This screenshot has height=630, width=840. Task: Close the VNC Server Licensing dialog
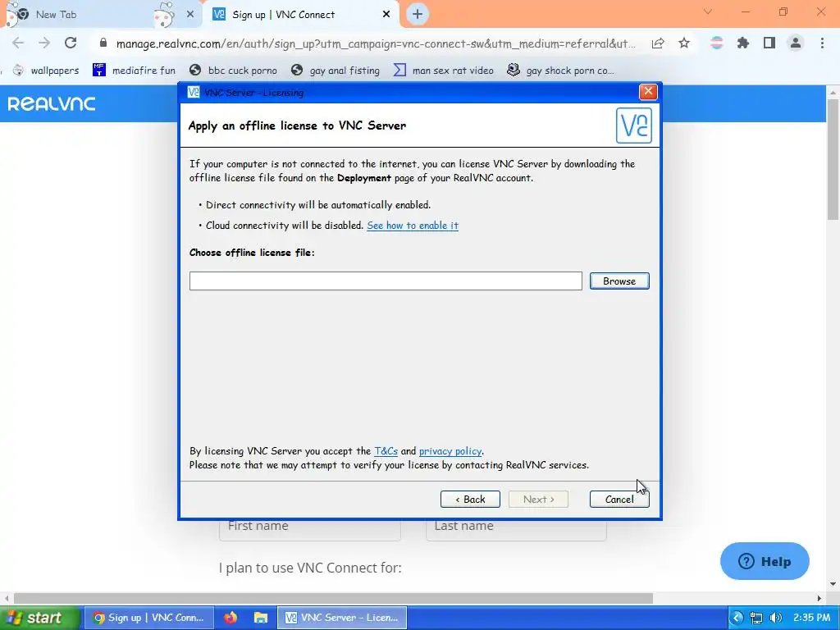[648, 92]
